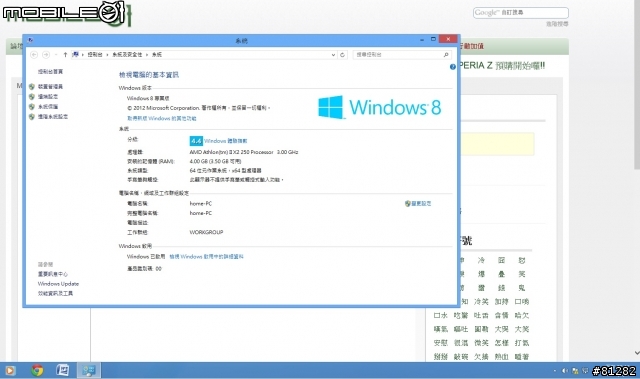
Task: Refresh the System control panel page
Action: [x=342, y=55]
